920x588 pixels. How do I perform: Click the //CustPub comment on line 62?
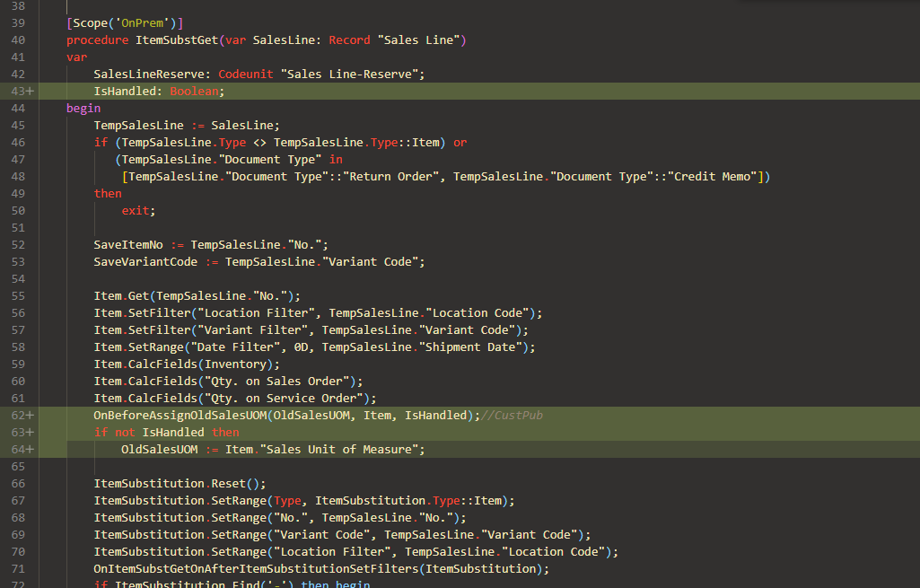512,415
